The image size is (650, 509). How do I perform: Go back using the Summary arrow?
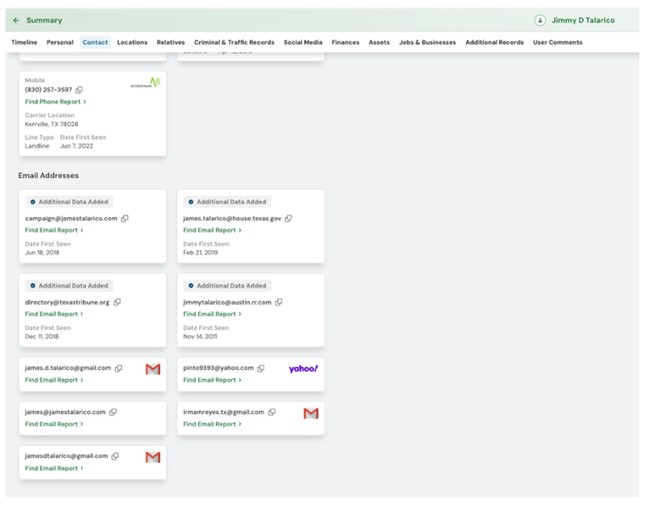[16, 20]
